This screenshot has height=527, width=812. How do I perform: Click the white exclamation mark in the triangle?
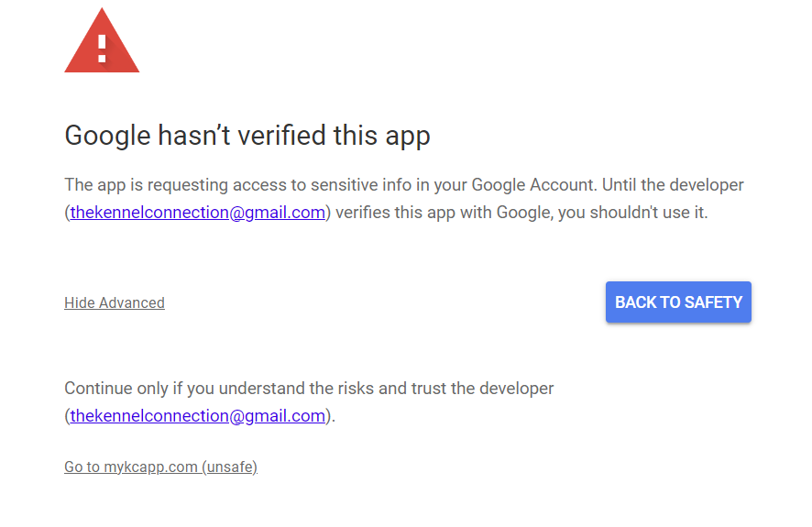(x=102, y=49)
